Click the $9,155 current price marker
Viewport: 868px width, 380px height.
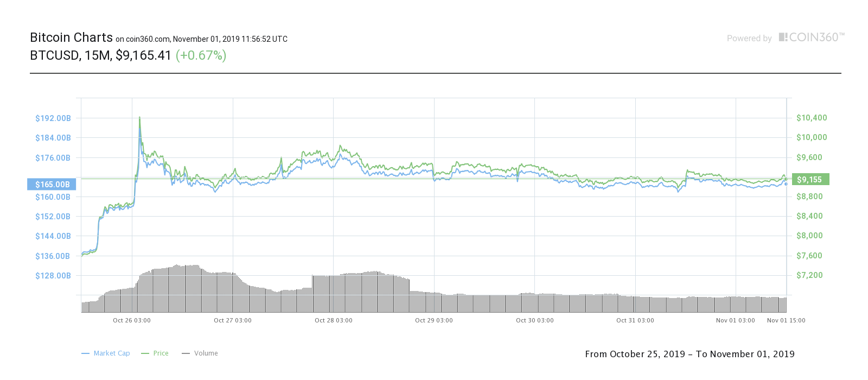click(x=810, y=180)
